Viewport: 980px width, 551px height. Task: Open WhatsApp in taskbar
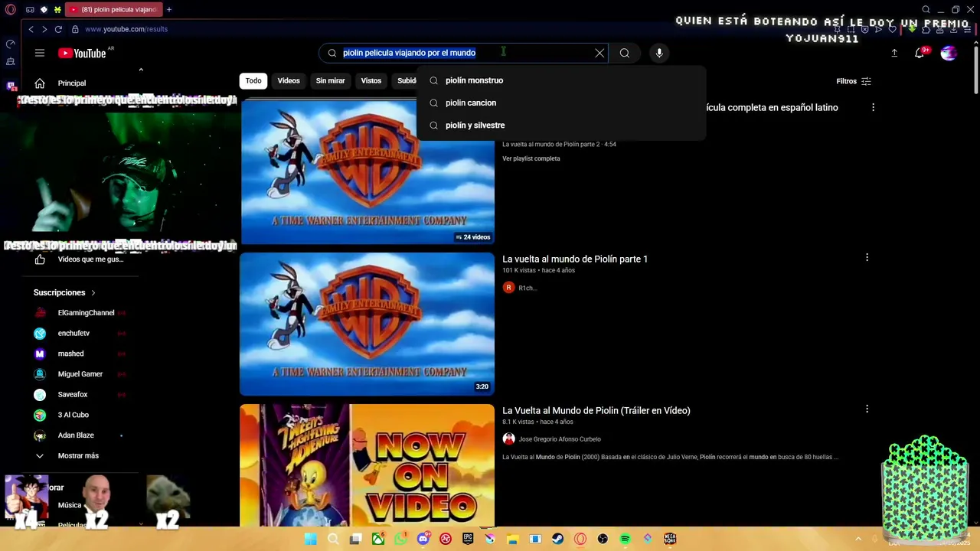tap(400, 539)
